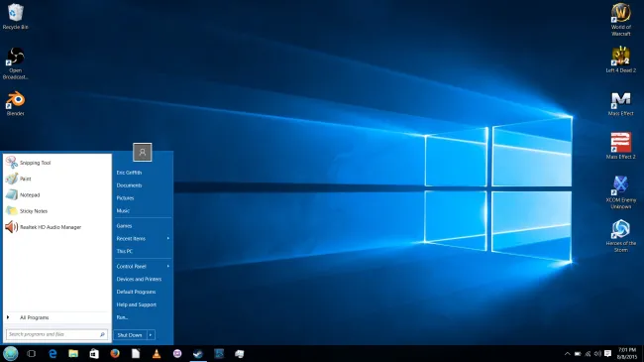Open File Explorer from the taskbar
This screenshot has height=362, width=644.
click(x=73, y=353)
